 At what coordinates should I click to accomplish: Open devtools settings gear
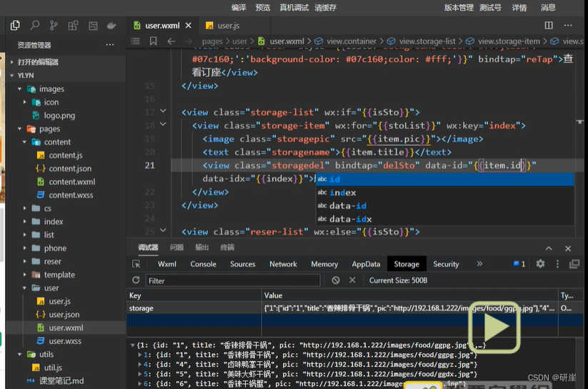[540, 264]
